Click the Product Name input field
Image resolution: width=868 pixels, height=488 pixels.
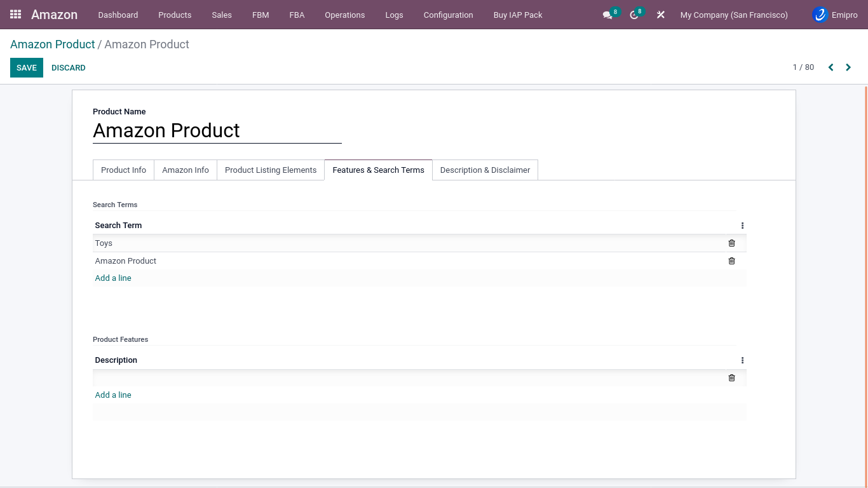click(x=217, y=131)
